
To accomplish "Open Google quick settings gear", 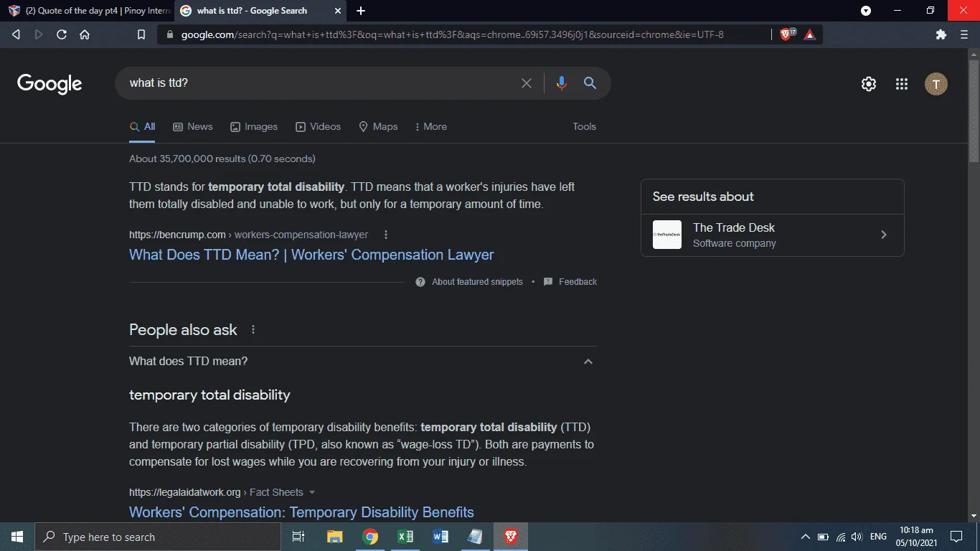I will pyautogui.click(x=869, y=84).
